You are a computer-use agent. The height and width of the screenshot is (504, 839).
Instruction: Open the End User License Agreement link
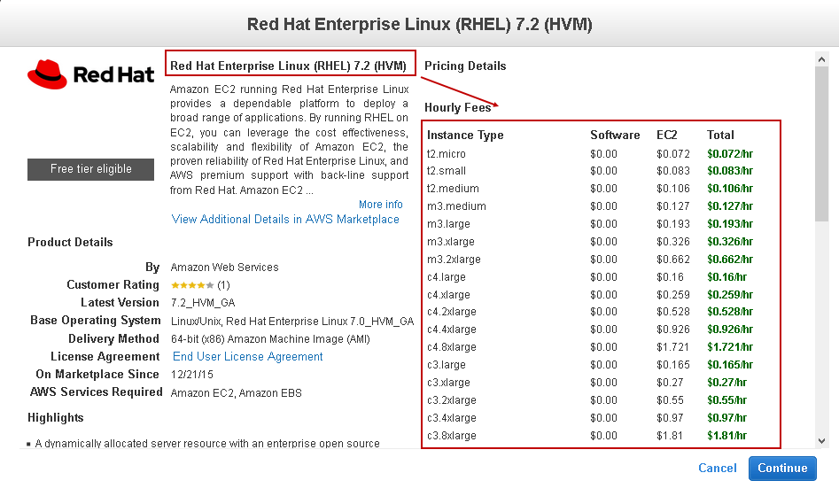click(248, 356)
